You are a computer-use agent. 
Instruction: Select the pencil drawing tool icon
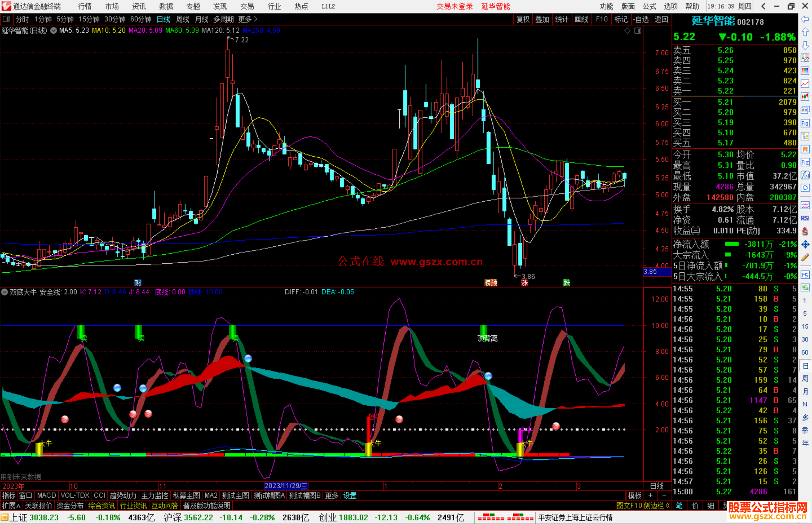[x=805, y=258]
